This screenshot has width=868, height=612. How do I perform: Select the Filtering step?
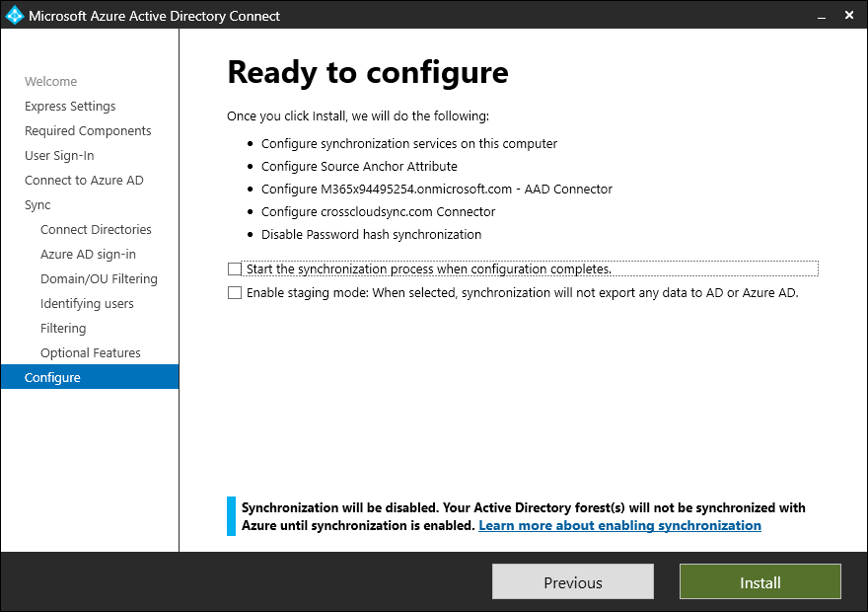[63, 328]
